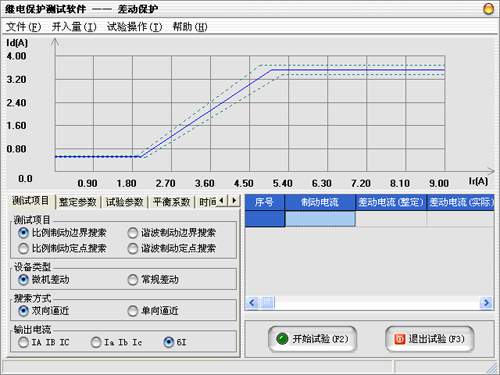Screen dimensions: 500x375
Task: Open the 试验操作(T) menu
Action: point(134,27)
